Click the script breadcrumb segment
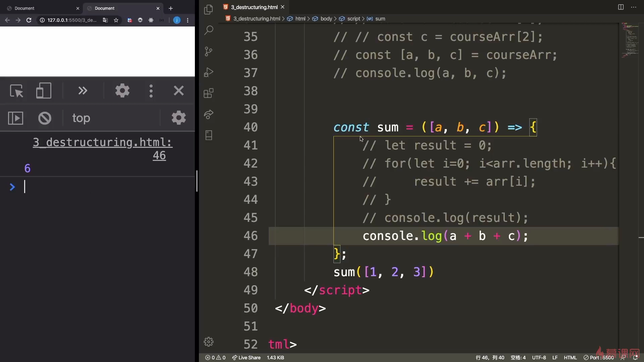The width and height of the screenshot is (644, 362). point(354,19)
